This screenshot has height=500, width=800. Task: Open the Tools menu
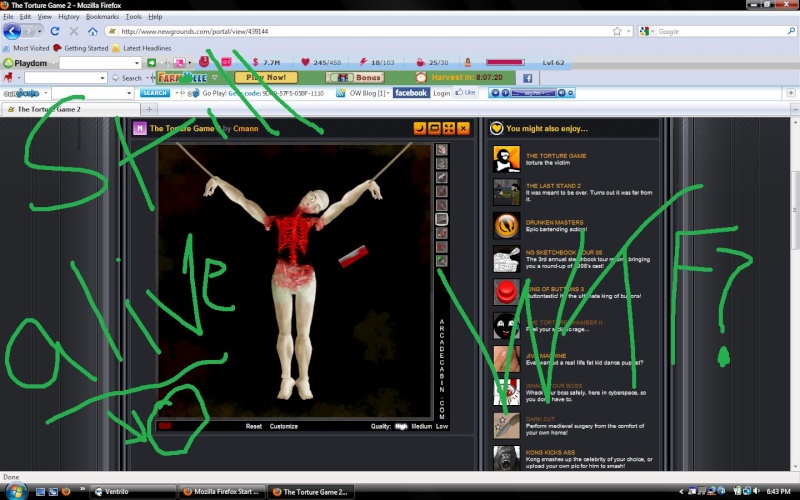click(134, 16)
